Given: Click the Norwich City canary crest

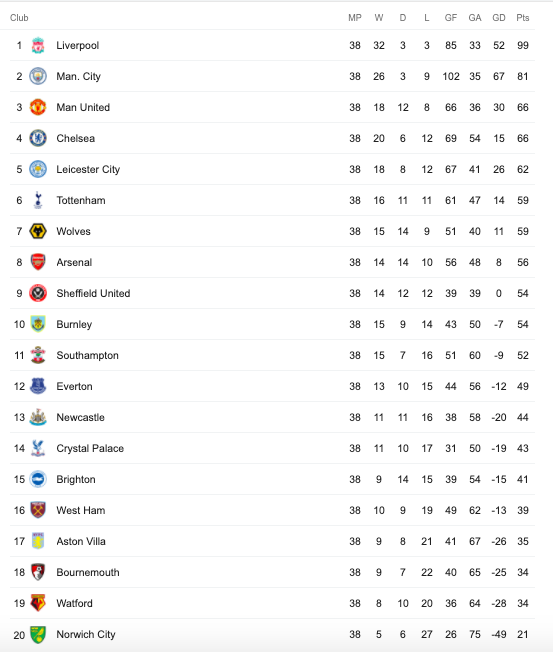Looking at the screenshot, I should (x=38, y=635).
